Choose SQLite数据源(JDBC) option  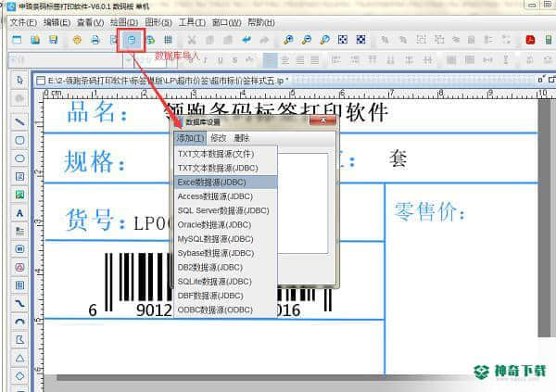tap(225, 282)
